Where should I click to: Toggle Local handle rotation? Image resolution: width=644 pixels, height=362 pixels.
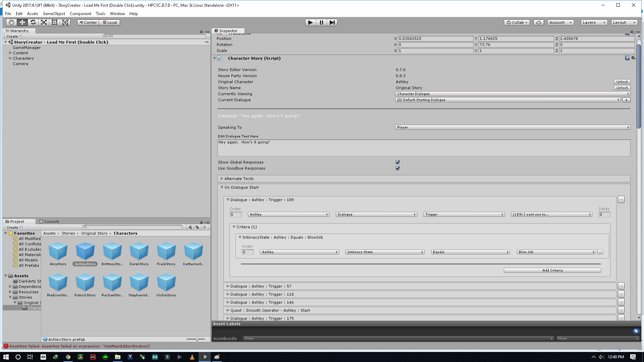pos(110,22)
